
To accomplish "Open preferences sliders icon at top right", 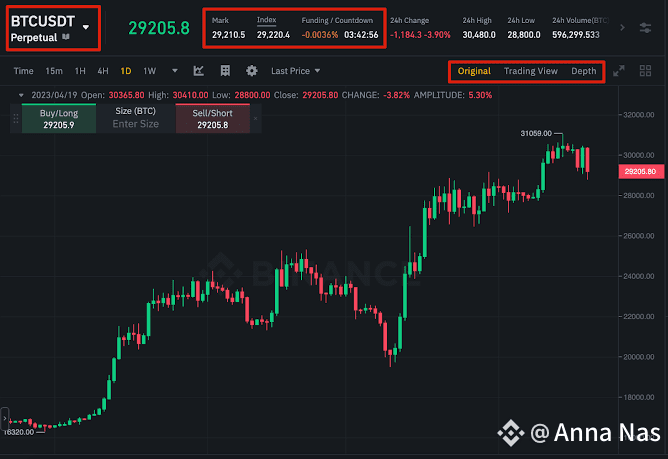I will pos(645,28).
